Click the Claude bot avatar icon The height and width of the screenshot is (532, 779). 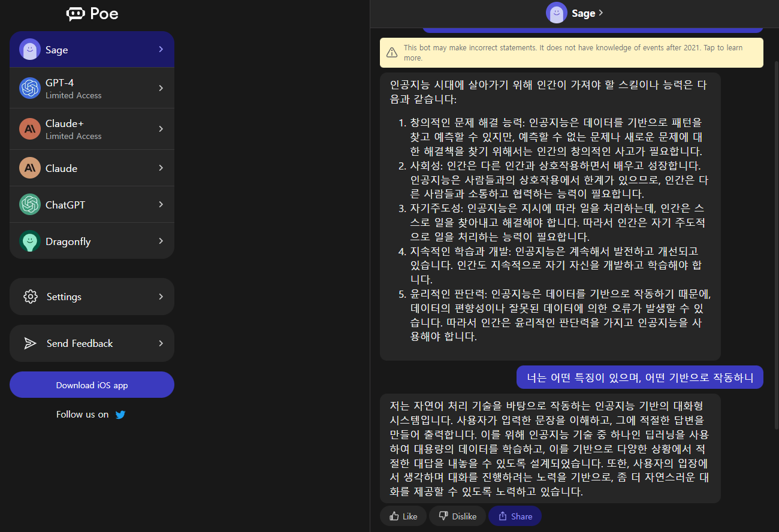tap(30, 168)
